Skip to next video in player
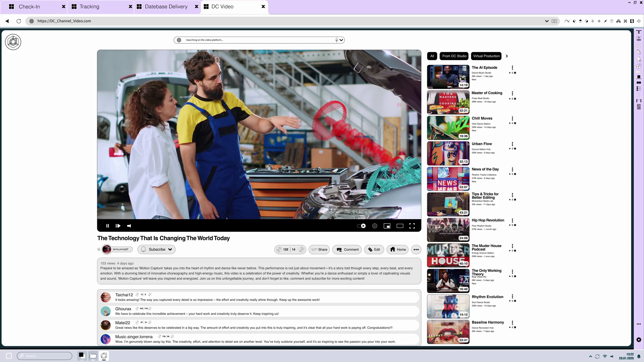The height and width of the screenshot is (362, 644). (x=118, y=226)
